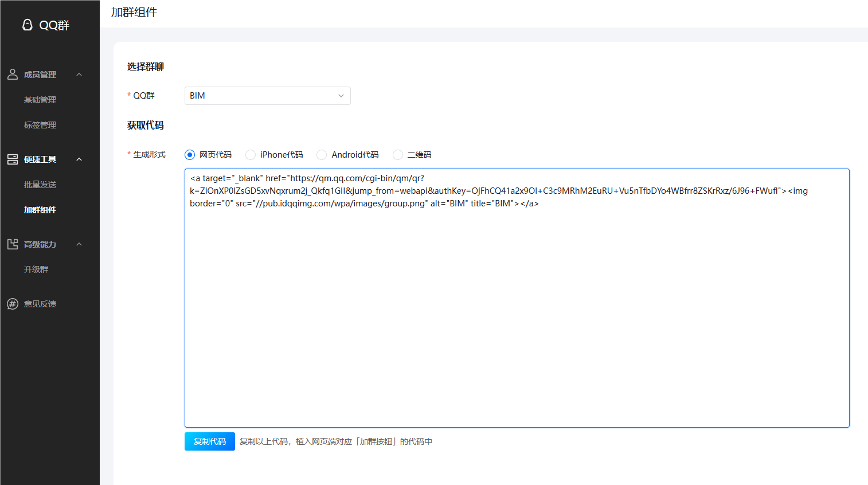This screenshot has width=868, height=485.
Task: Click the QQ penguin logo icon
Action: point(27,25)
